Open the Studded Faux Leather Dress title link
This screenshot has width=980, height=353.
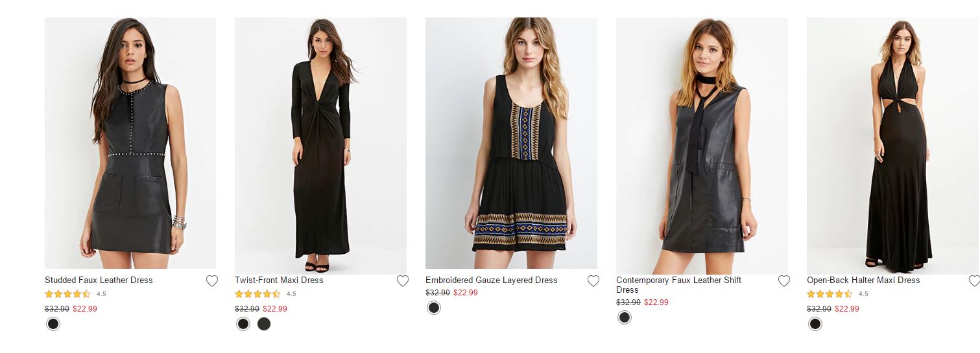click(x=99, y=280)
